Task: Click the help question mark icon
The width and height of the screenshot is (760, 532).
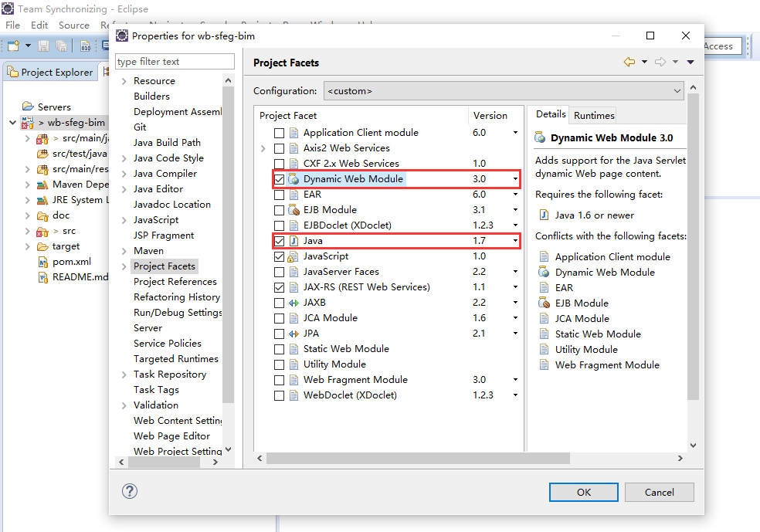Action: (130, 491)
